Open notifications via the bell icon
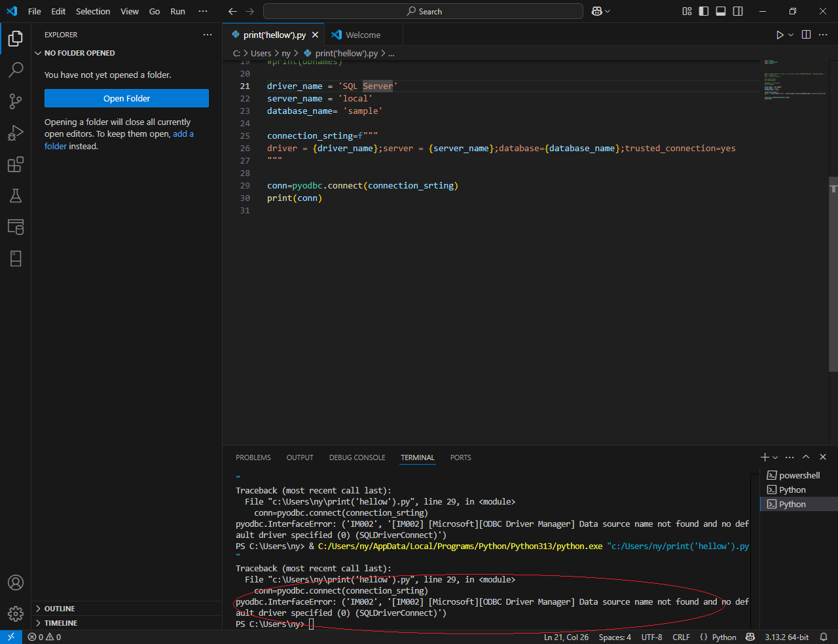 tap(823, 637)
